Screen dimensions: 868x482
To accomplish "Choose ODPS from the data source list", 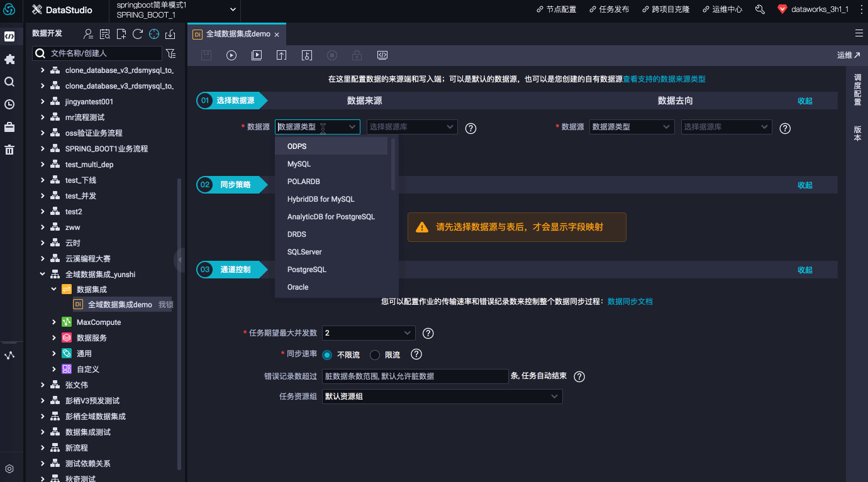I will point(331,146).
